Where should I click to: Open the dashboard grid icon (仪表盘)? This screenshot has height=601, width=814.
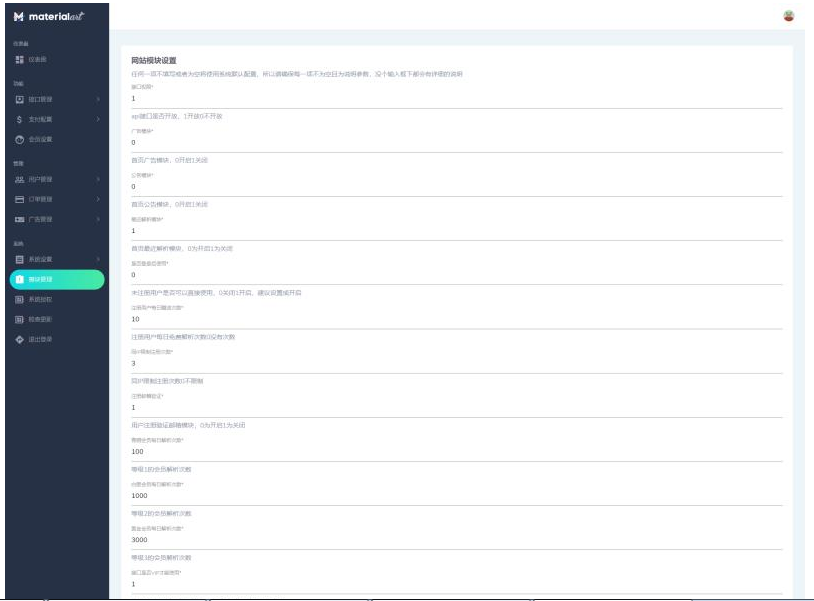[x=19, y=60]
